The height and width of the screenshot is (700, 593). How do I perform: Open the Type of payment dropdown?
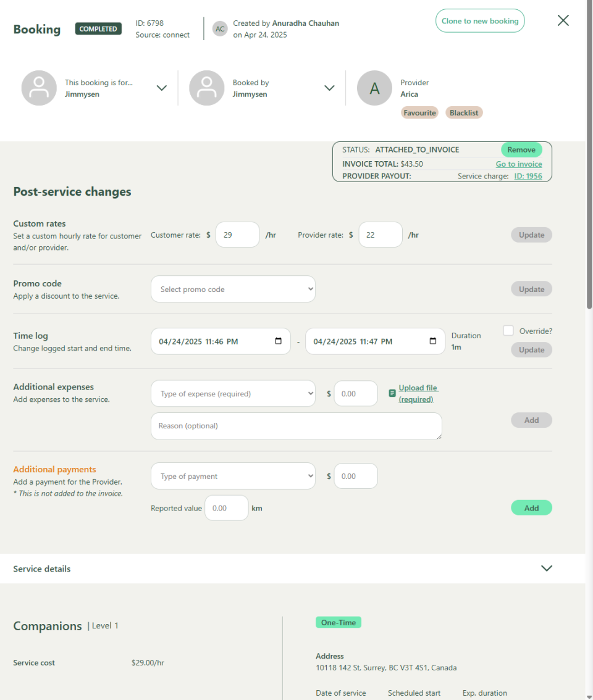(x=233, y=477)
